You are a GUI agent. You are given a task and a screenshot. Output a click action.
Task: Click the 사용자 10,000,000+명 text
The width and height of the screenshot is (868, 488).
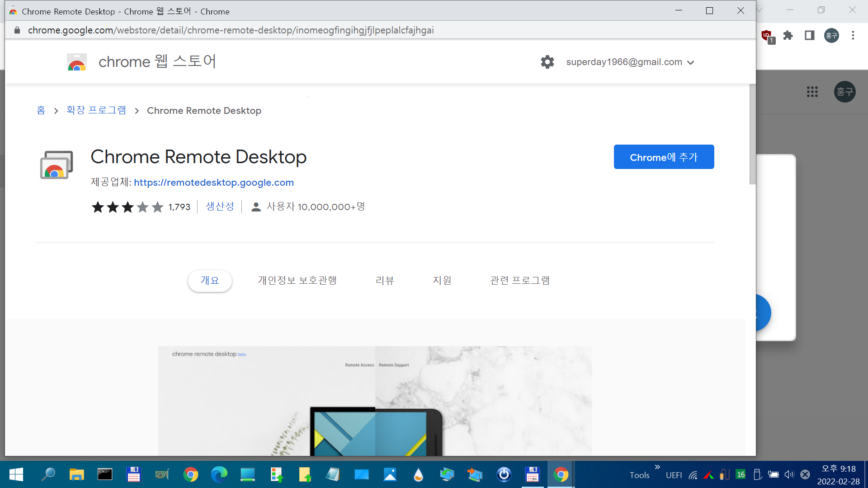pyautogui.click(x=316, y=206)
